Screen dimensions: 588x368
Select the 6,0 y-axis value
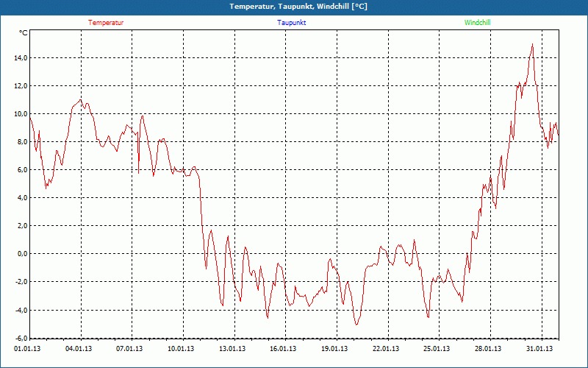click(x=22, y=170)
